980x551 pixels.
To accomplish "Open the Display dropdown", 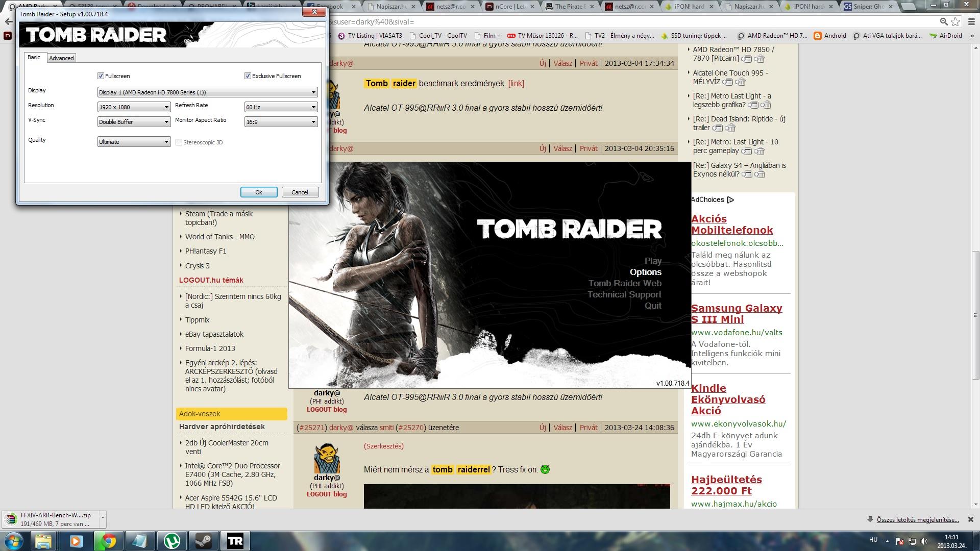I will [207, 92].
